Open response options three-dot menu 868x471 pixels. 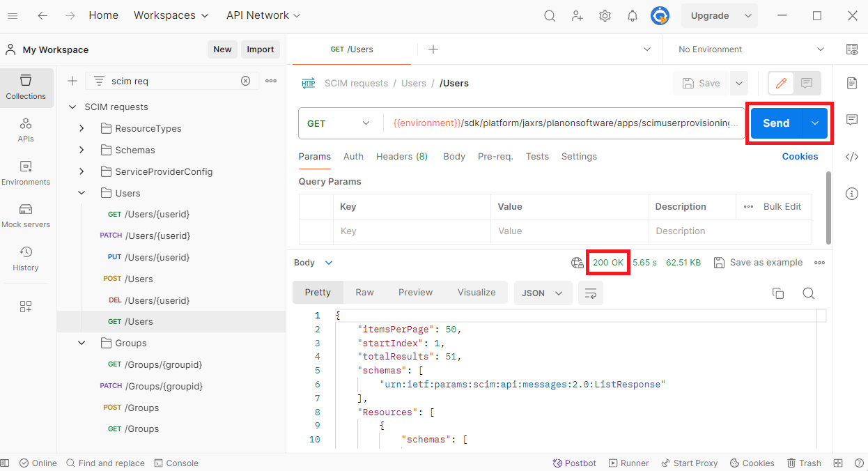coord(819,263)
